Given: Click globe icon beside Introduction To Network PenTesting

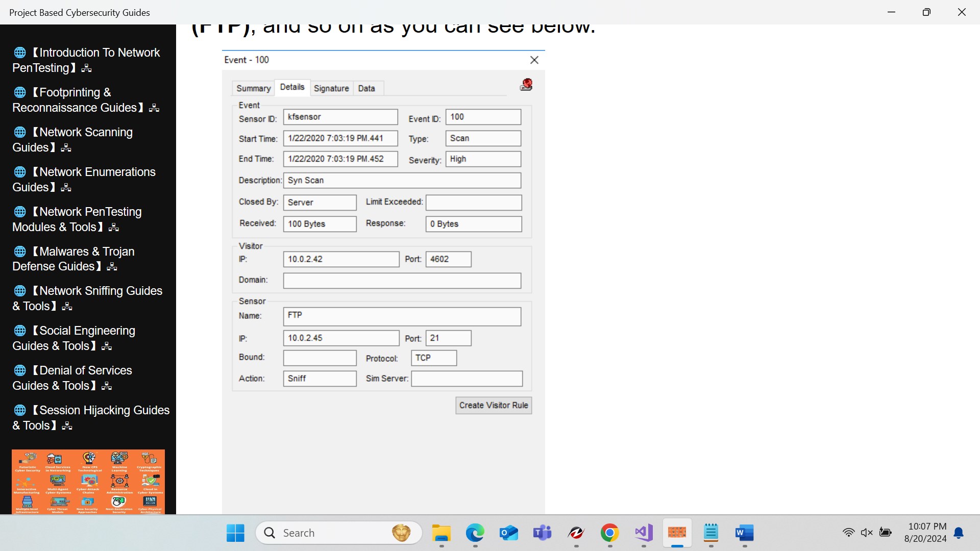Looking at the screenshot, I should 20,53.
